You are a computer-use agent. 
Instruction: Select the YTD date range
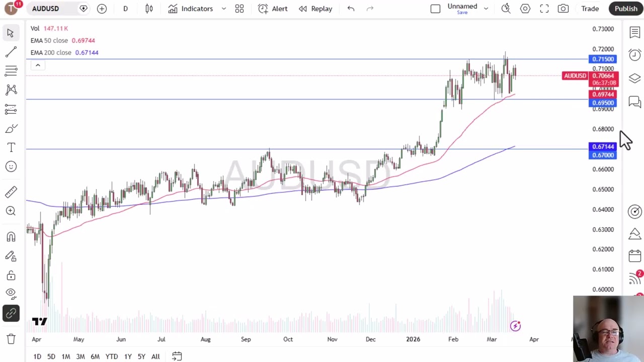(112, 356)
